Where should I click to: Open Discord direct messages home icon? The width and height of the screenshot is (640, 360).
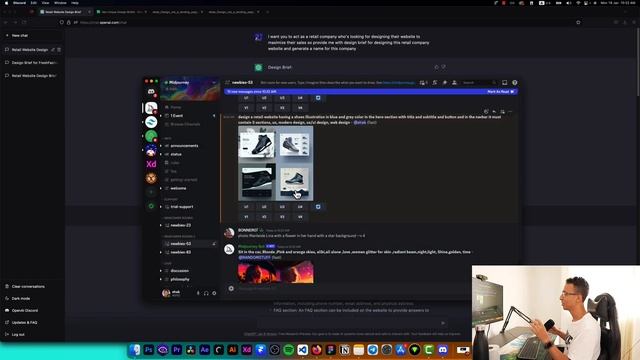[151, 92]
